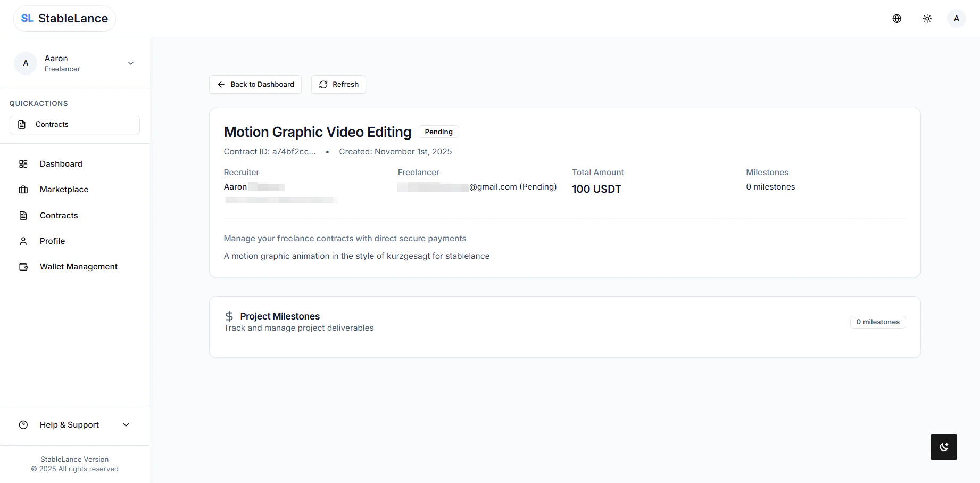
Task: Click the Refresh icon next to the contract
Action: 323,84
